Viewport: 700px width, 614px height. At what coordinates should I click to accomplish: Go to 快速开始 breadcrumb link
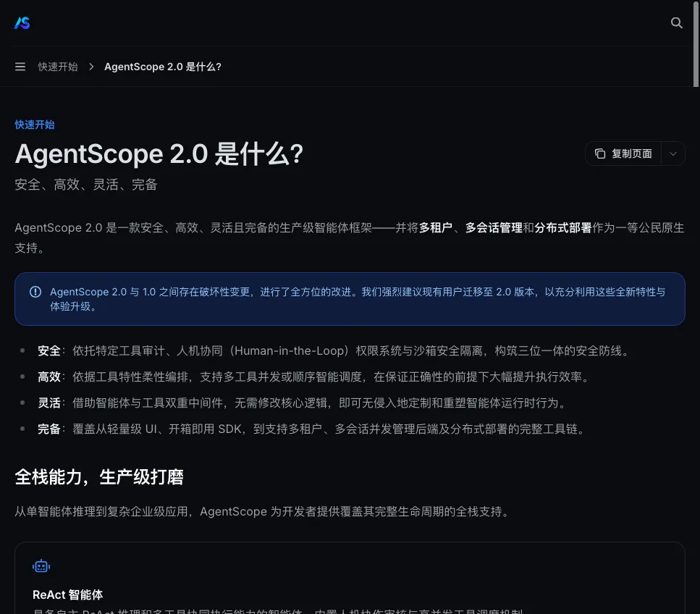point(58,67)
